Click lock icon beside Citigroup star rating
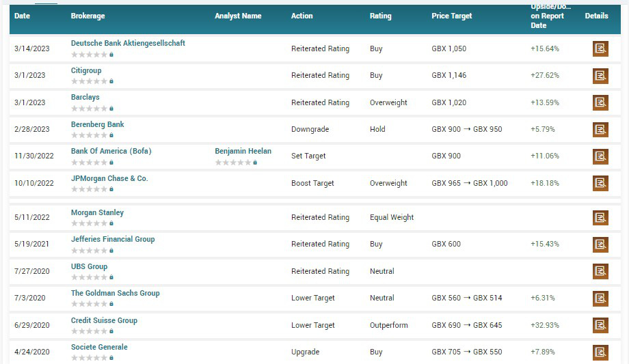The height and width of the screenshot is (364, 629). click(111, 81)
